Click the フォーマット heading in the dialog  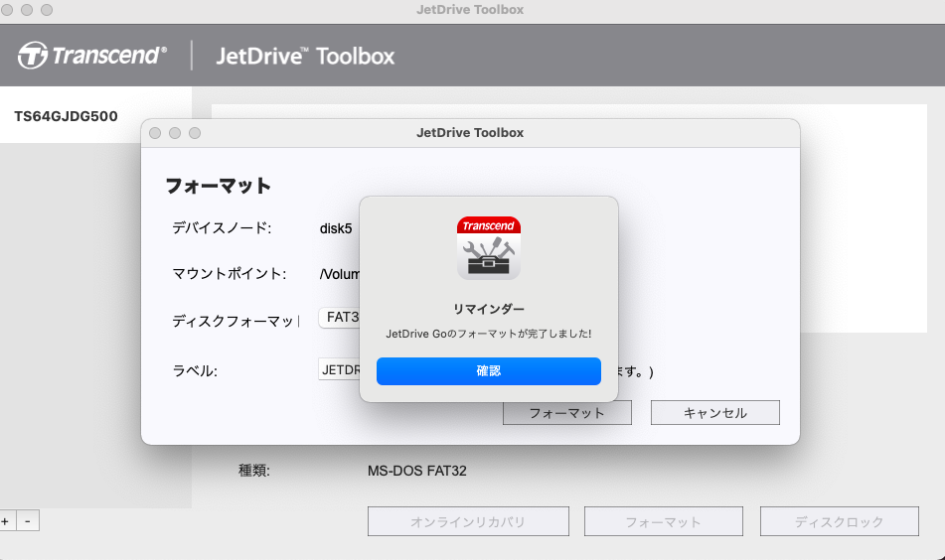click(x=219, y=186)
